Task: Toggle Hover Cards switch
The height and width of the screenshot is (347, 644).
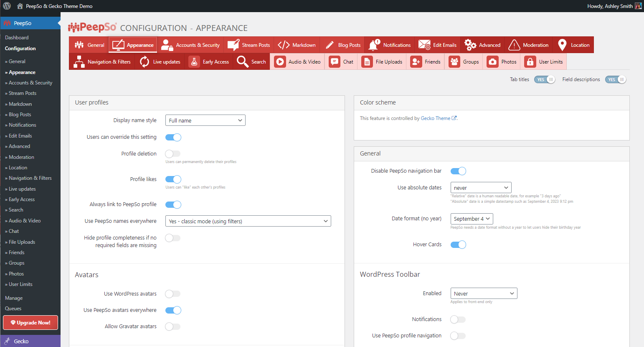Action: 458,245
